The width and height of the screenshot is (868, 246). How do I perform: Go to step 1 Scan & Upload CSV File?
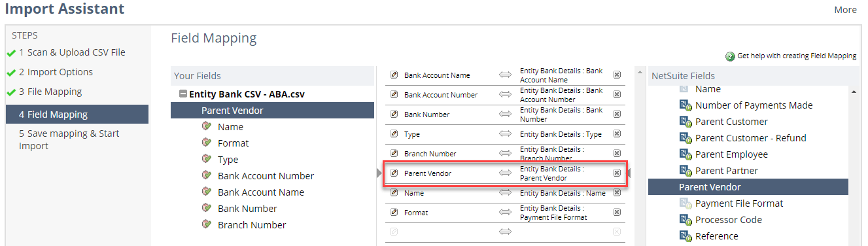72,52
